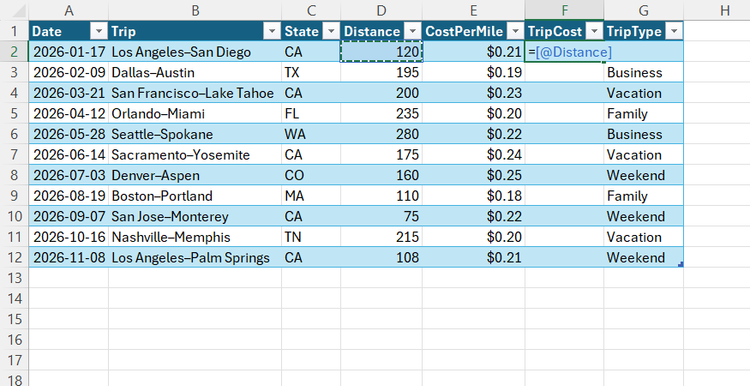Click date cell 2026-01-17
Image resolution: width=750 pixels, height=386 pixels.
pos(68,52)
